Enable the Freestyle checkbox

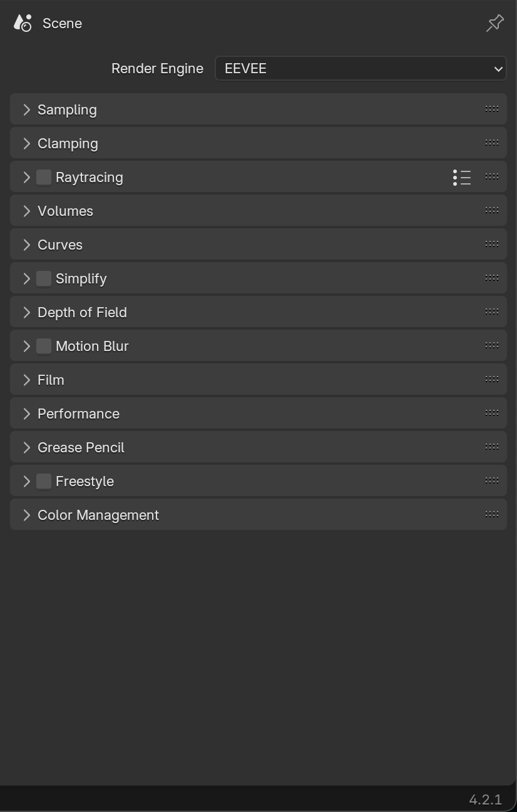tap(44, 481)
